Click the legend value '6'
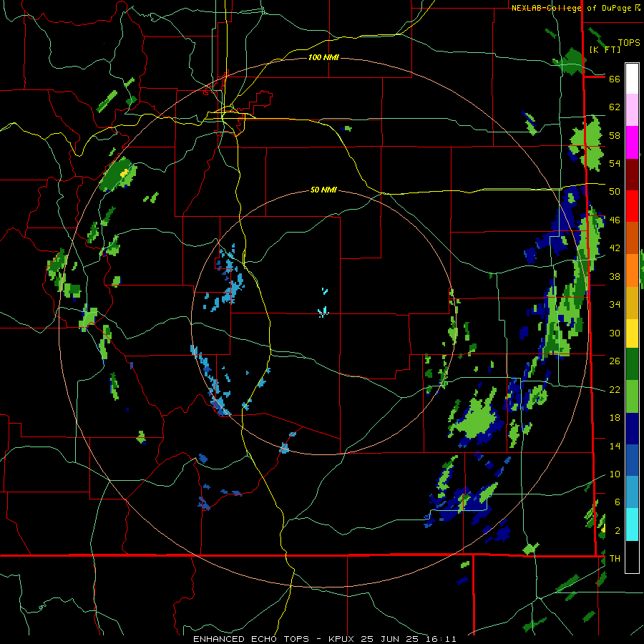The image size is (644, 644). click(x=618, y=502)
